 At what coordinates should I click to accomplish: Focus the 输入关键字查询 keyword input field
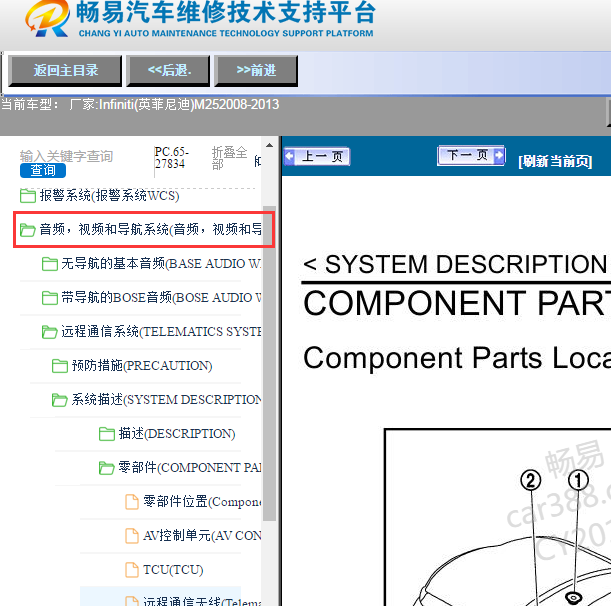[x=66, y=156]
